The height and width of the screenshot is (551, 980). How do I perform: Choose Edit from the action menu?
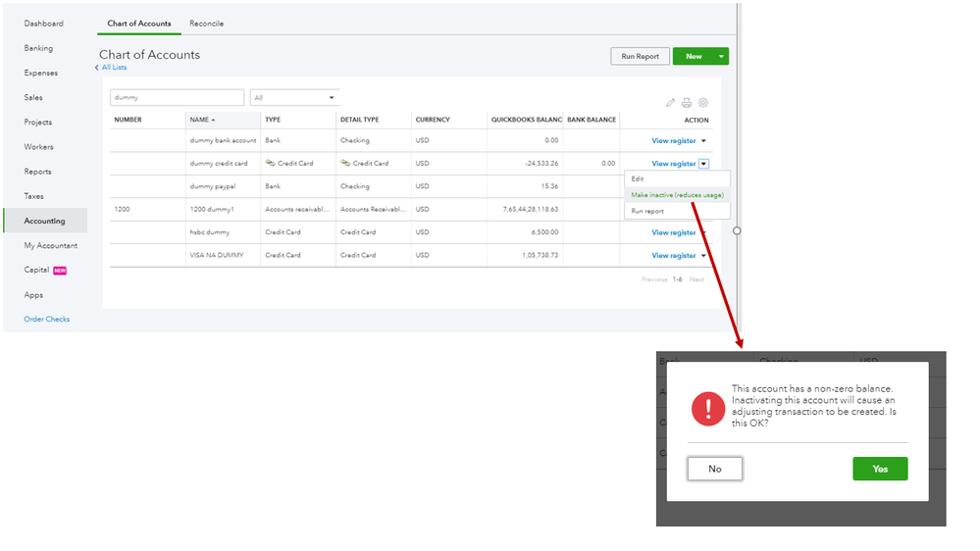coord(677,178)
